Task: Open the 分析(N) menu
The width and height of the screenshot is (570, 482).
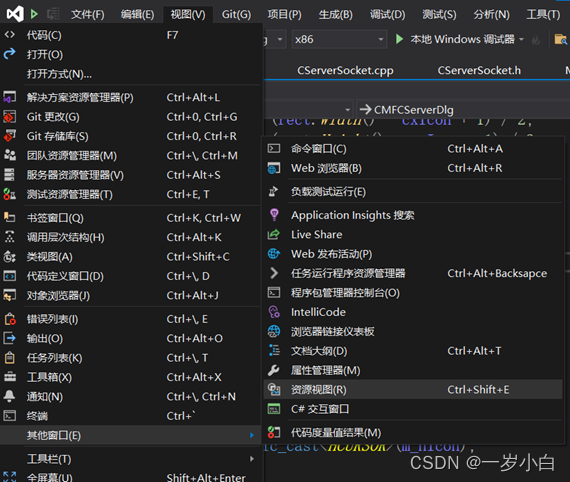Action: click(491, 15)
